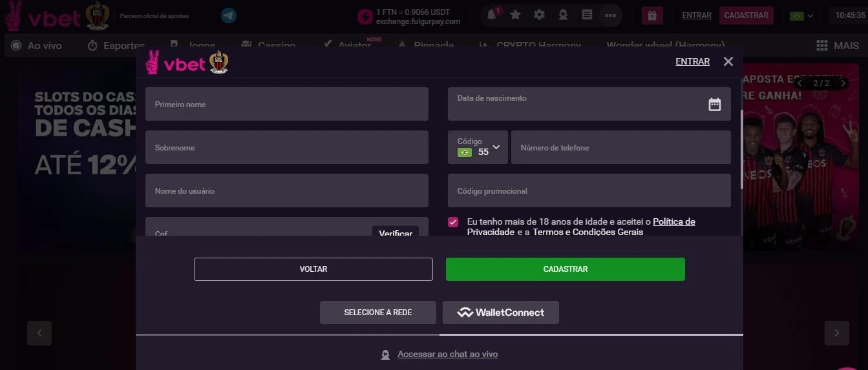Toggle the 18 years and terms checkbox

[x=453, y=222]
